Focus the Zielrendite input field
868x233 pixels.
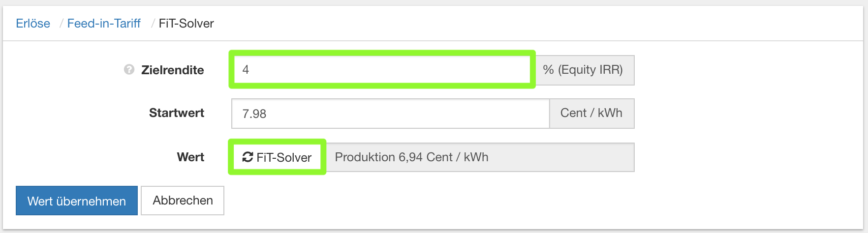pos(382,70)
